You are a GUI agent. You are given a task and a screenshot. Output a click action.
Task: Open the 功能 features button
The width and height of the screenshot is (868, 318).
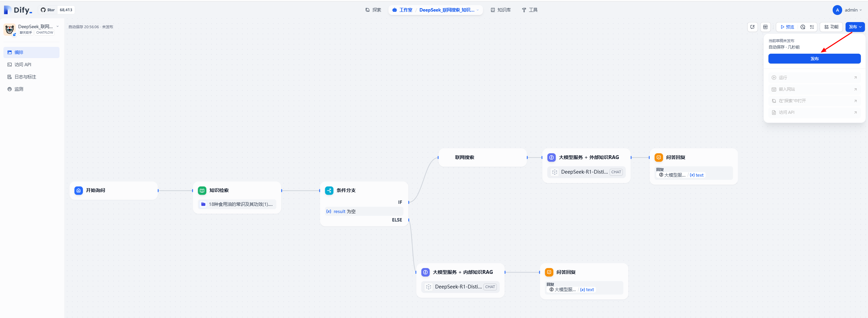[x=831, y=27]
